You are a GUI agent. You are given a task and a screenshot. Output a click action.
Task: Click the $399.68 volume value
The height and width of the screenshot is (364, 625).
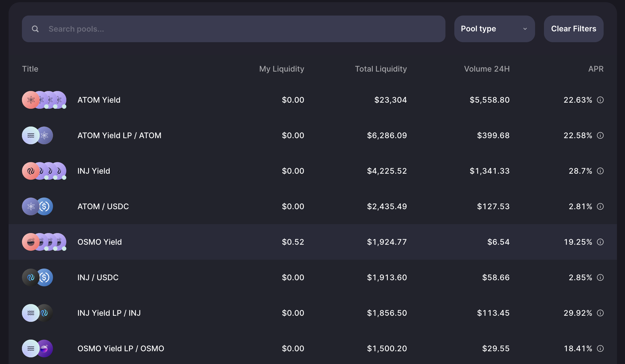click(493, 135)
